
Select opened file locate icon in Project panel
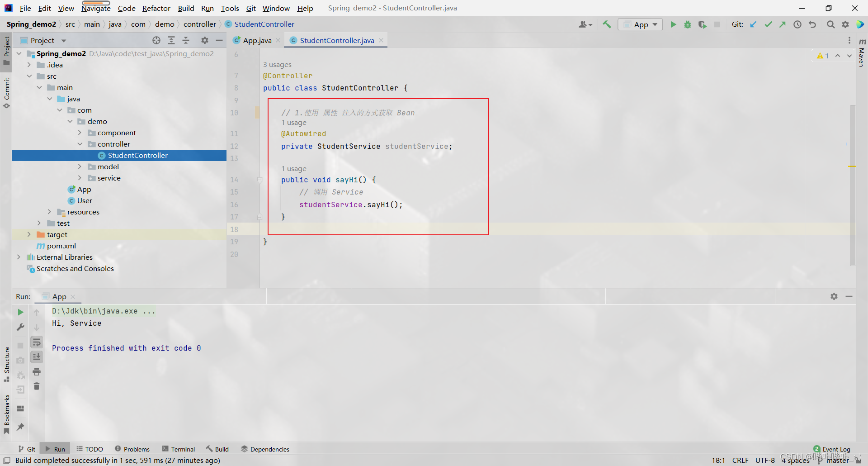point(156,40)
